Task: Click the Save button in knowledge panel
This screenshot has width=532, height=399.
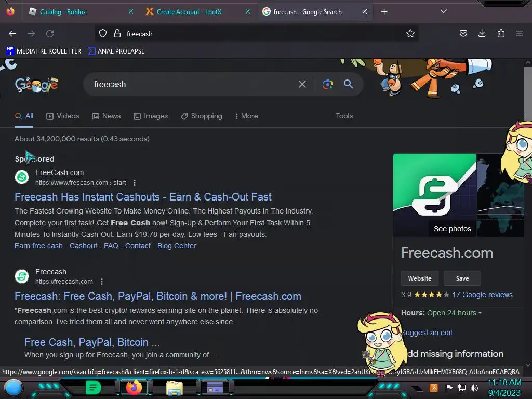Action: [x=462, y=278]
